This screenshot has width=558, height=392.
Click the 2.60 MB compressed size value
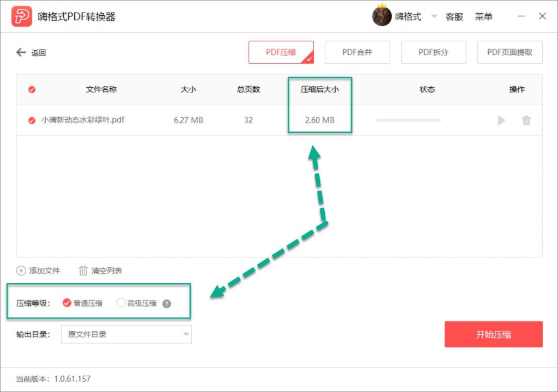(x=319, y=120)
